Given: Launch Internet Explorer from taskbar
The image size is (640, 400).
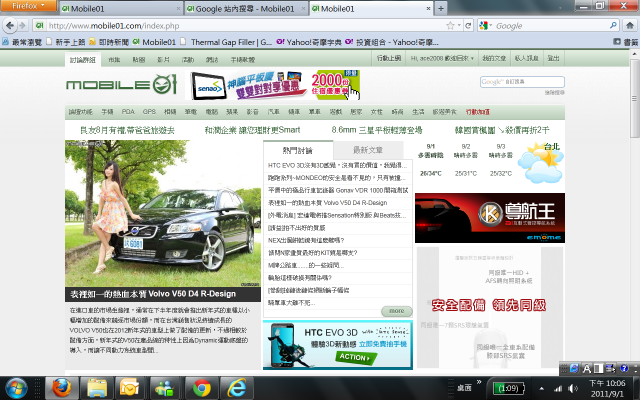Looking at the screenshot, I should (237, 388).
